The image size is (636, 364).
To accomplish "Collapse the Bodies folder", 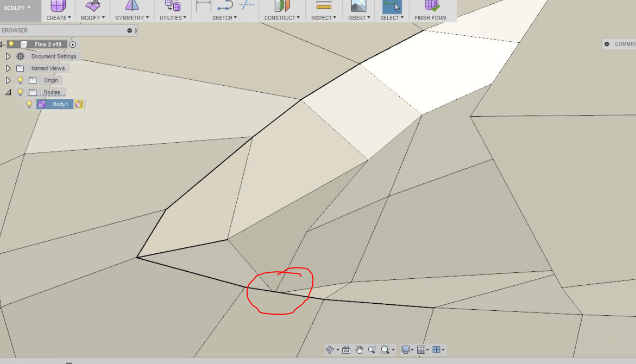I will tap(8, 92).
